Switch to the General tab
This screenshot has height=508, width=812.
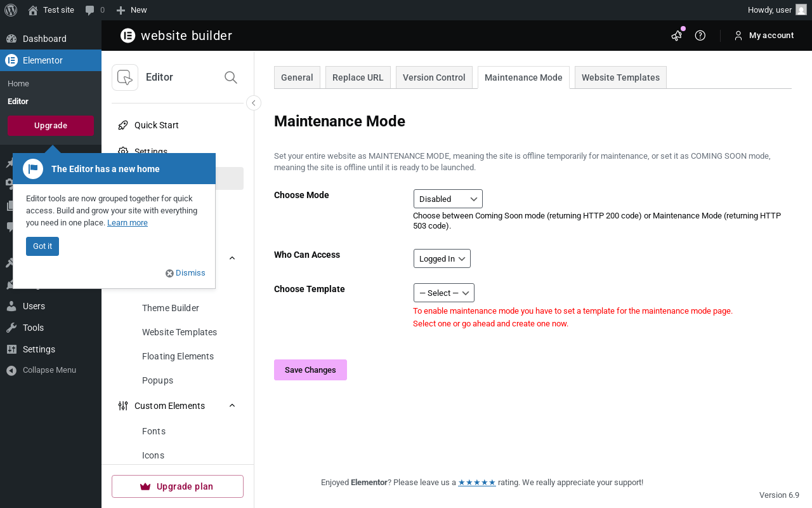[x=297, y=77]
